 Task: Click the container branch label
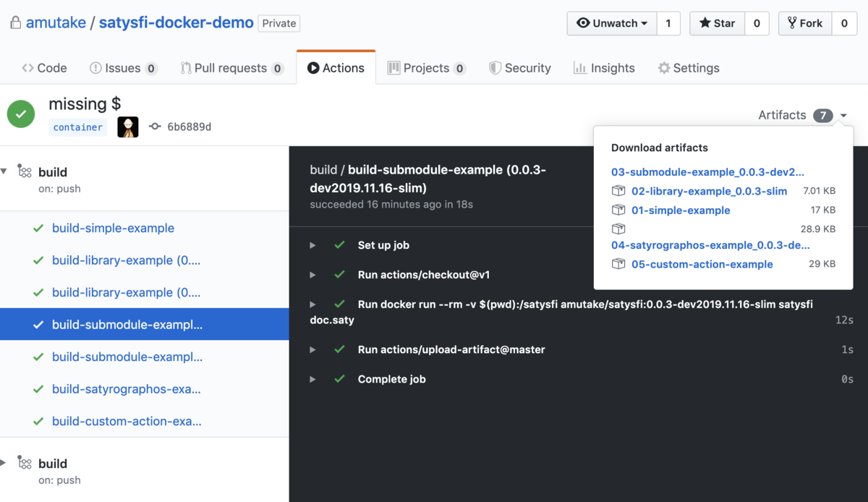click(78, 127)
